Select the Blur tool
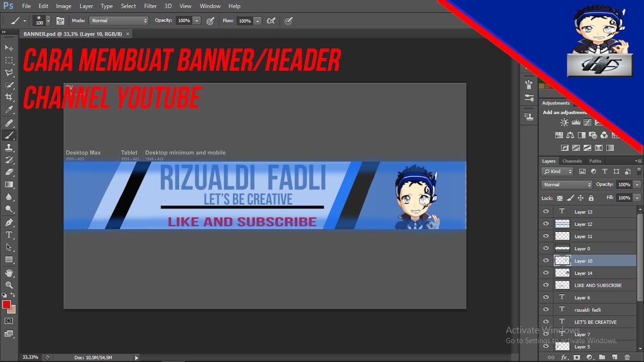Image resolution: width=644 pixels, height=362 pixels. click(x=9, y=197)
